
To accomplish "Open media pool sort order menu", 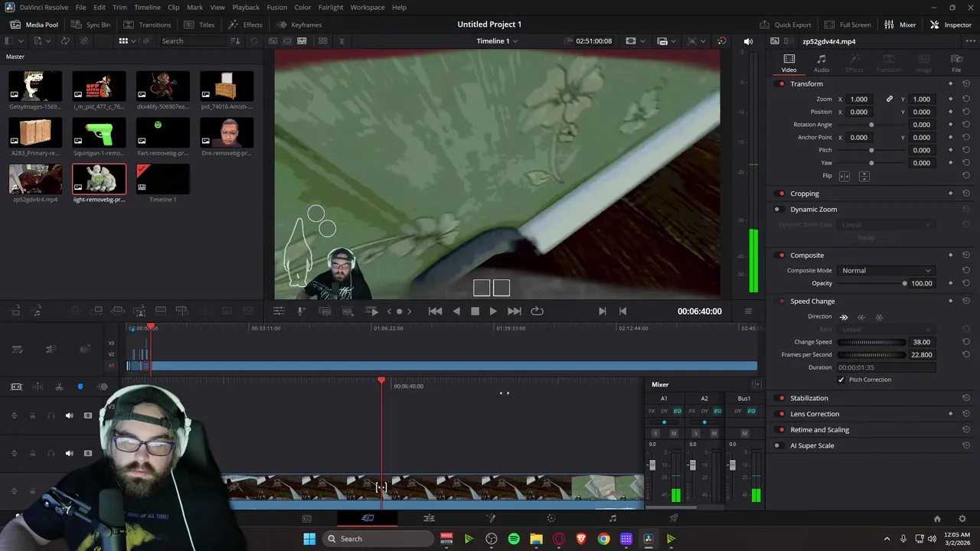I will pos(235,41).
